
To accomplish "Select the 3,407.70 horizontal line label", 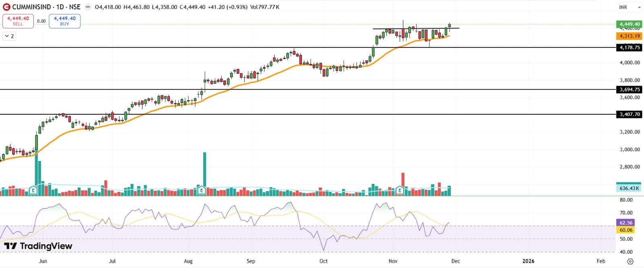I will 630,115.
